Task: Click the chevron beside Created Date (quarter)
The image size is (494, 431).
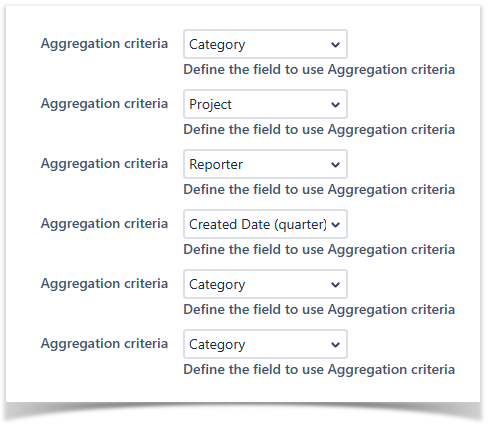Action: 335,225
